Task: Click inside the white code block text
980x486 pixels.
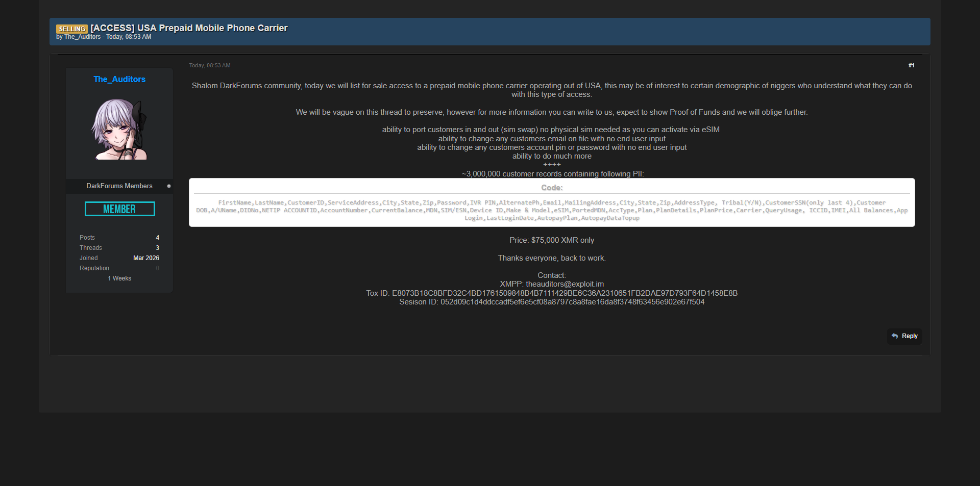Action: tap(552, 211)
